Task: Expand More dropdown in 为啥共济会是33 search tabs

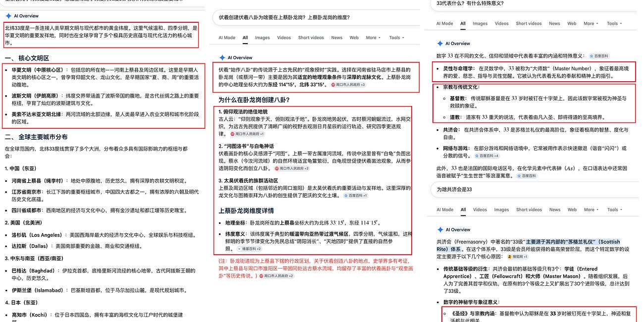Action: [x=591, y=210]
